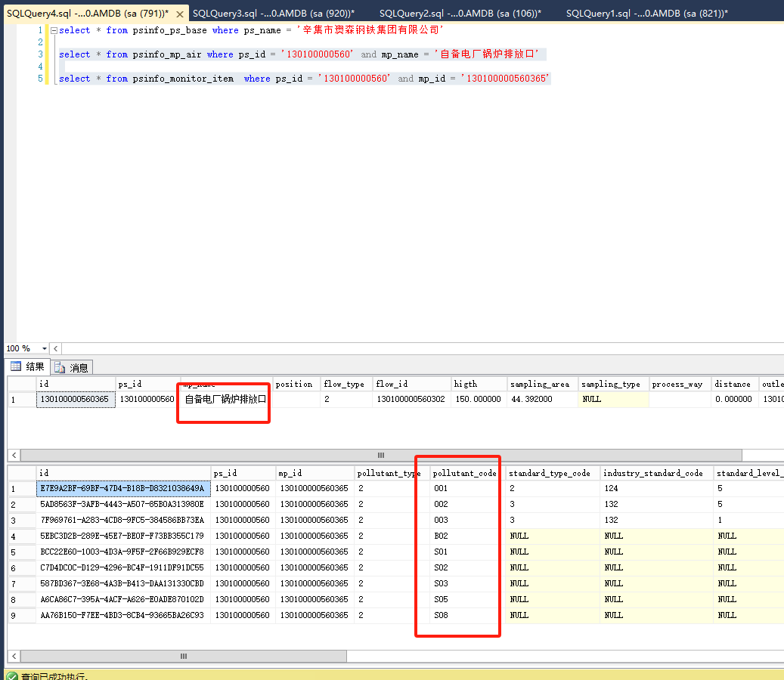The width and height of the screenshot is (784, 680).
Task: Click the flow_id column header
Action: click(411, 384)
